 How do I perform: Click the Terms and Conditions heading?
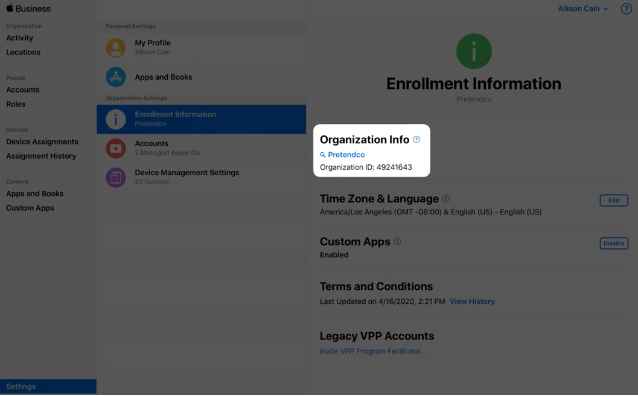click(376, 287)
